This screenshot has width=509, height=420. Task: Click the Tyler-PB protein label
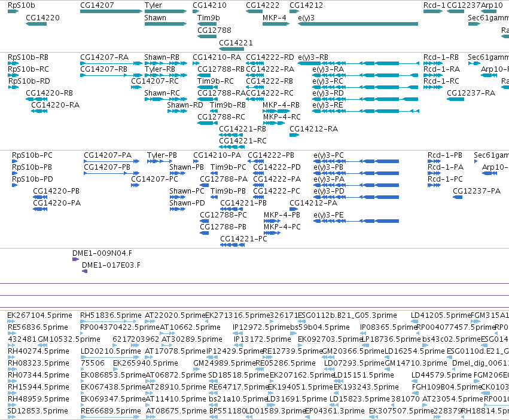[x=162, y=155]
